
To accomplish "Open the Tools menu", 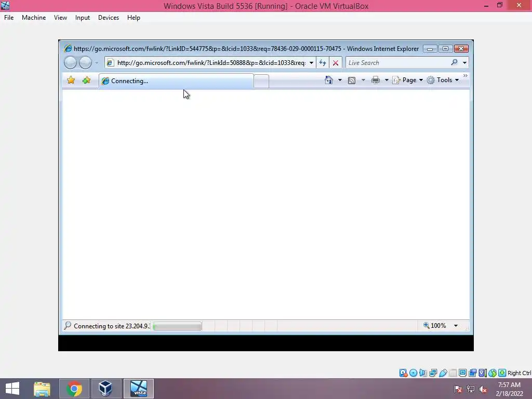I will tap(443, 80).
